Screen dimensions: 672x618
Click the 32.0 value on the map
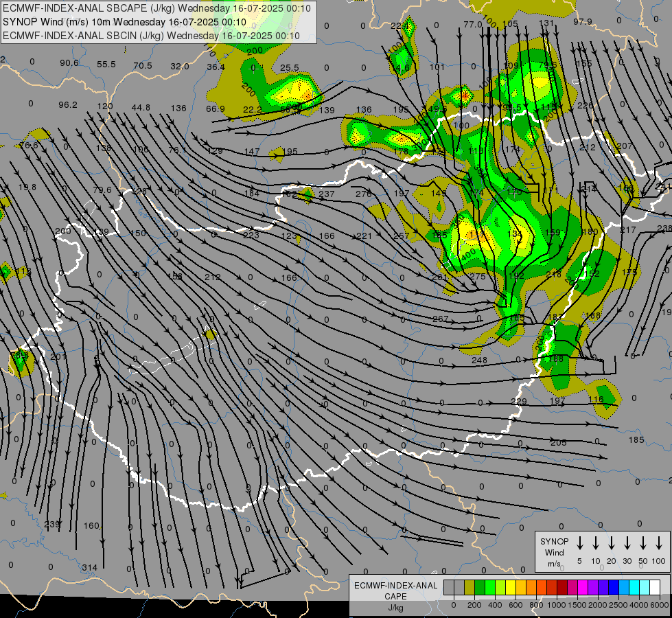(180, 66)
